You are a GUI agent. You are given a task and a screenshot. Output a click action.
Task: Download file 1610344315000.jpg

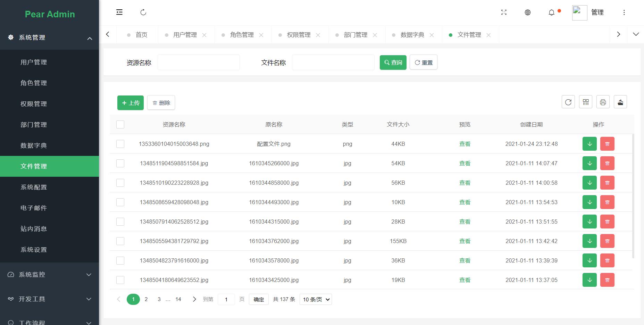click(x=589, y=222)
